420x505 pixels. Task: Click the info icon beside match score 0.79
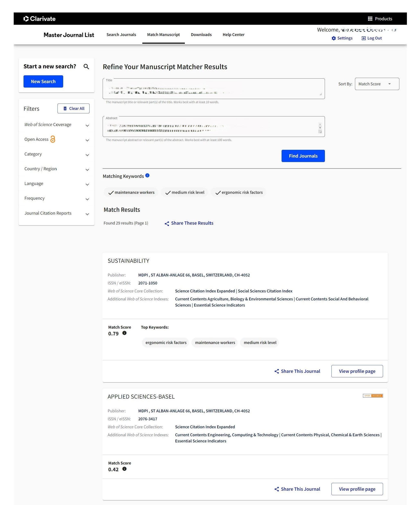coord(124,333)
